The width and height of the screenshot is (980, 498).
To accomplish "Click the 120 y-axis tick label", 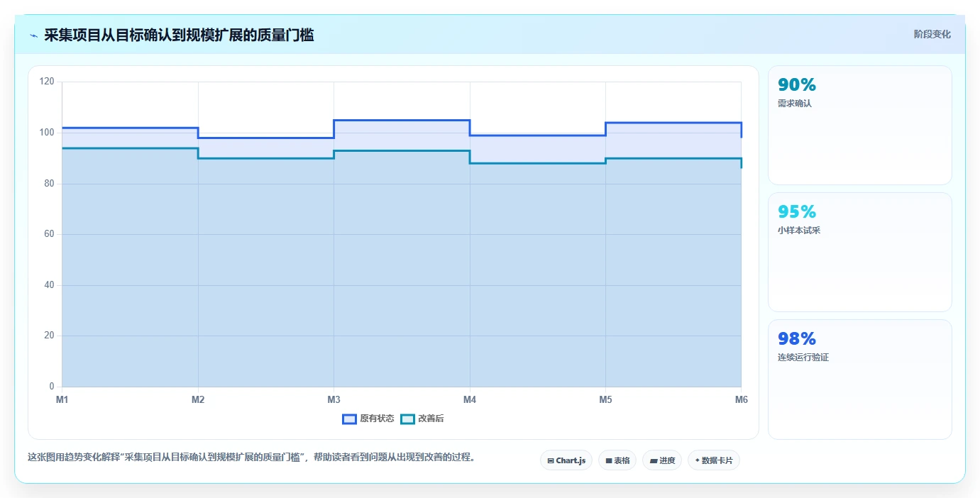I will (x=47, y=82).
